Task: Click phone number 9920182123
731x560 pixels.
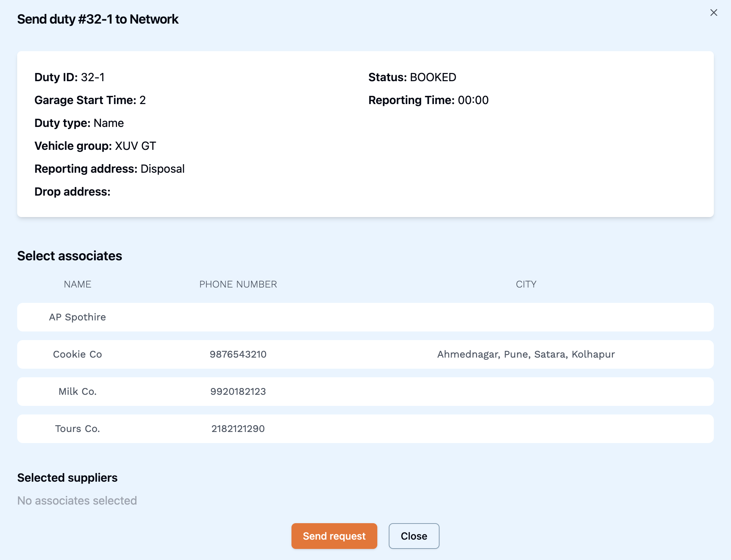Action: pos(238,392)
